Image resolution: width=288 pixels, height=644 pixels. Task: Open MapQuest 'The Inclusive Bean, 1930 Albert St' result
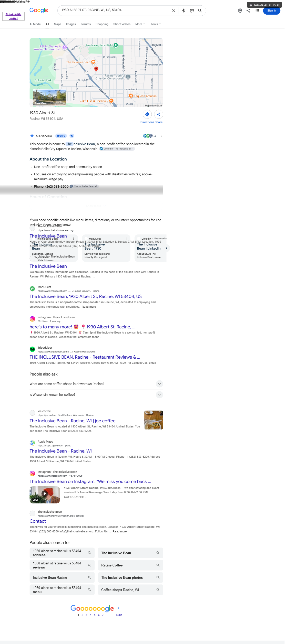pos(86,296)
